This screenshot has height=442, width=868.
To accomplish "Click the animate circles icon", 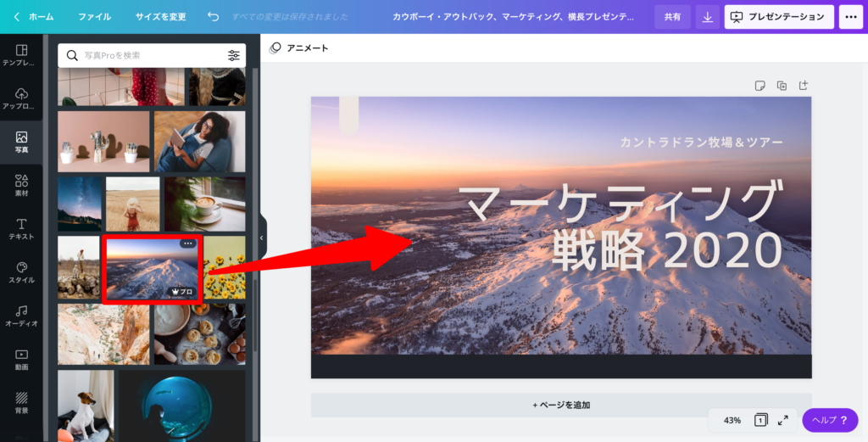I will tap(275, 48).
